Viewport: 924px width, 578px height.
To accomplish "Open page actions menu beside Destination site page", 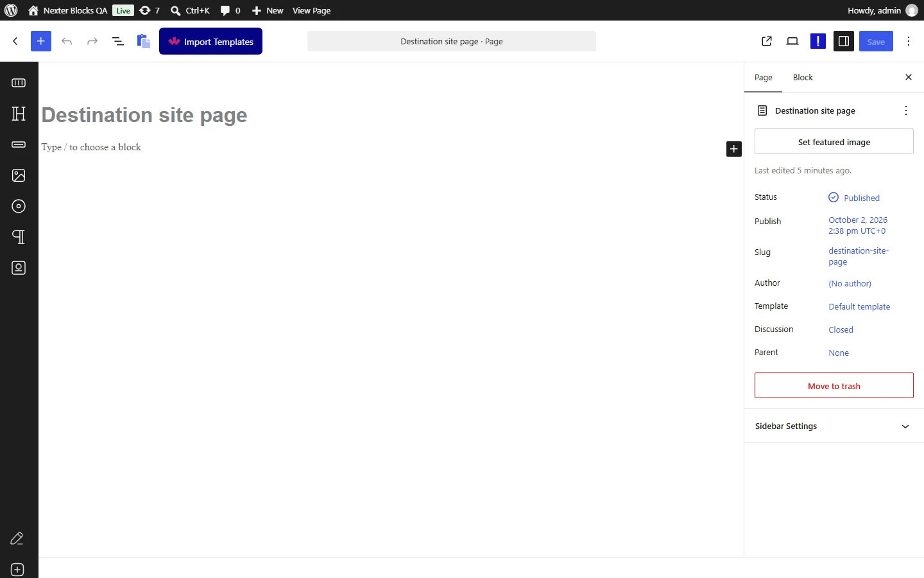I will click(906, 110).
